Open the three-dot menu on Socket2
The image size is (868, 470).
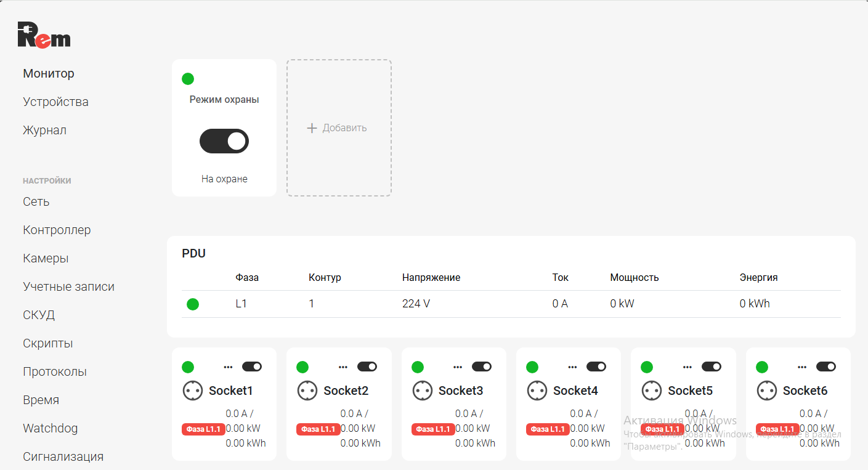coord(343,367)
